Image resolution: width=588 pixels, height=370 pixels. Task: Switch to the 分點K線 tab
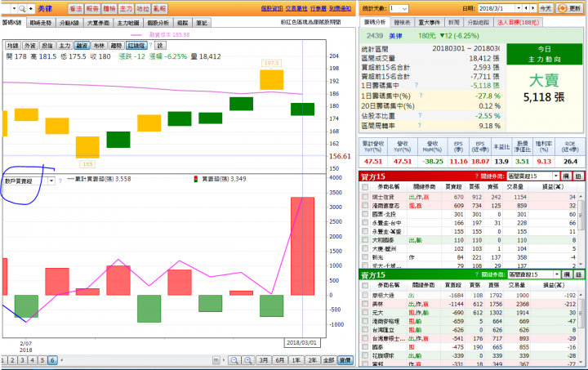point(69,23)
